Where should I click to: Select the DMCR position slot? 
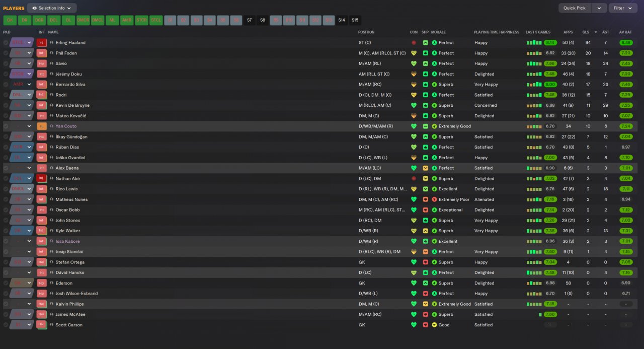pos(83,20)
